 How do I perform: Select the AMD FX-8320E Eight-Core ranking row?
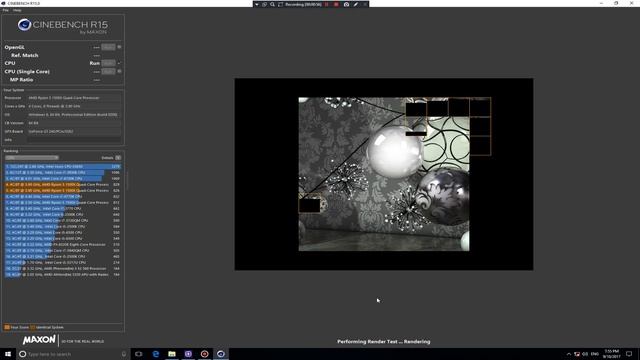63,244
